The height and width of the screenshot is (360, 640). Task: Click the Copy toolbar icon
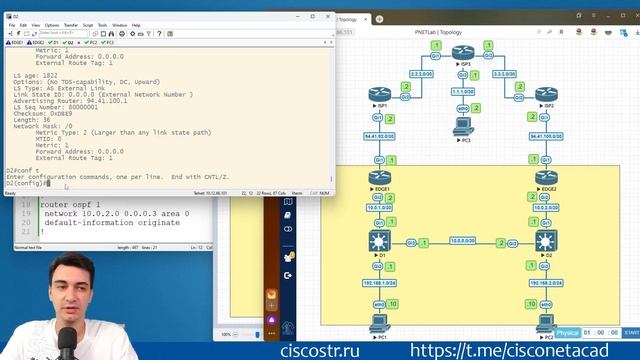pyautogui.click(x=95, y=34)
